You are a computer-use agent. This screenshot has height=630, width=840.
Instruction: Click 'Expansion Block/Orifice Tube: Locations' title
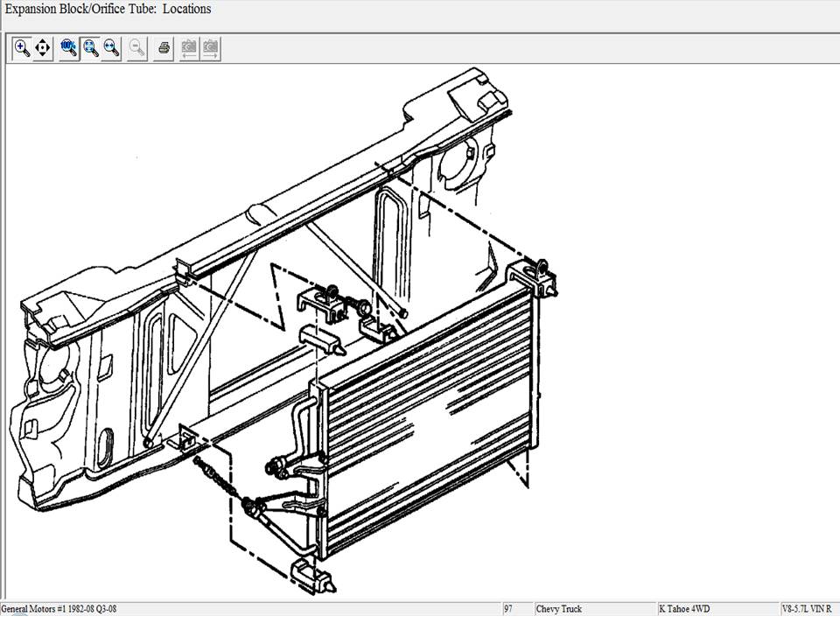pyautogui.click(x=108, y=10)
